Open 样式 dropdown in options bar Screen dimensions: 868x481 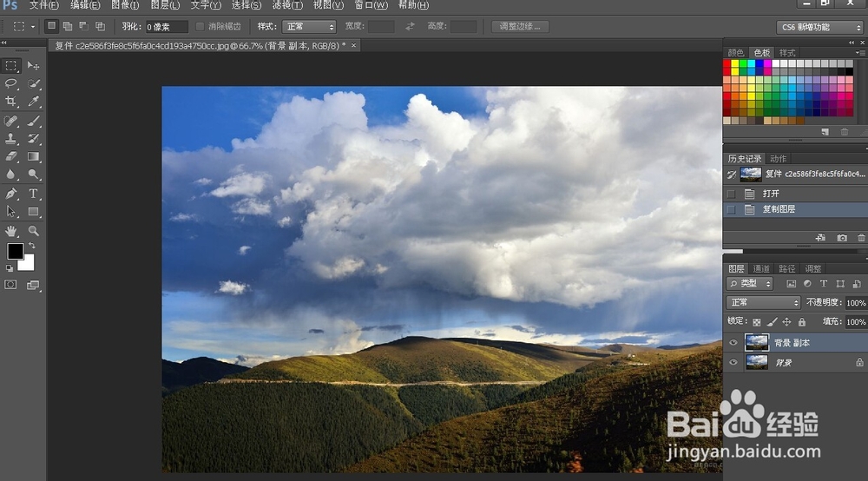[x=309, y=27]
